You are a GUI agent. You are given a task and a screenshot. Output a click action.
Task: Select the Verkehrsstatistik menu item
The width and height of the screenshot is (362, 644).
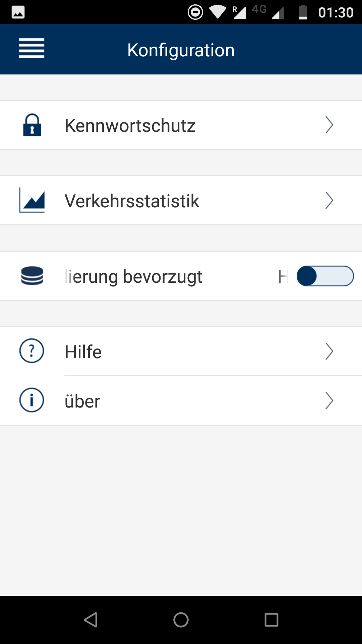pyautogui.click(x=132, y=201)
